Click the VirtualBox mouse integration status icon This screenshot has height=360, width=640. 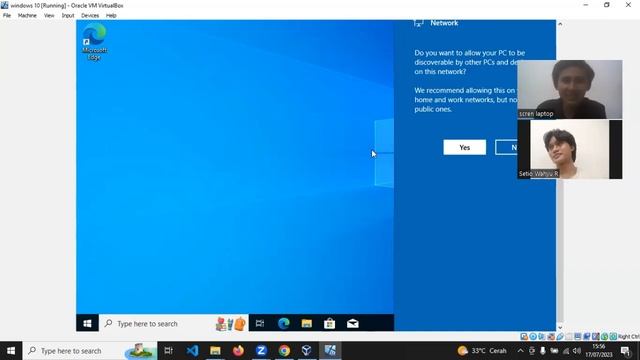[x=604, y=336]
